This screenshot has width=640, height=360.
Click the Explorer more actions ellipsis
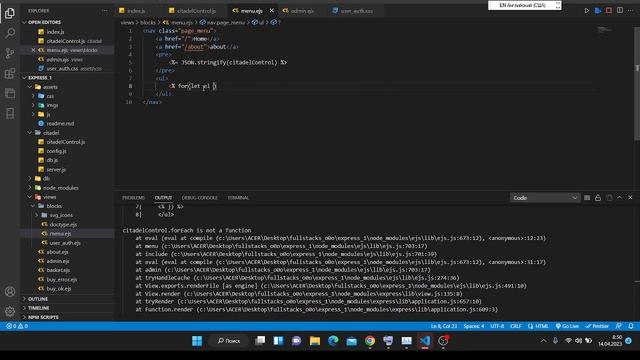coord(105,11)
